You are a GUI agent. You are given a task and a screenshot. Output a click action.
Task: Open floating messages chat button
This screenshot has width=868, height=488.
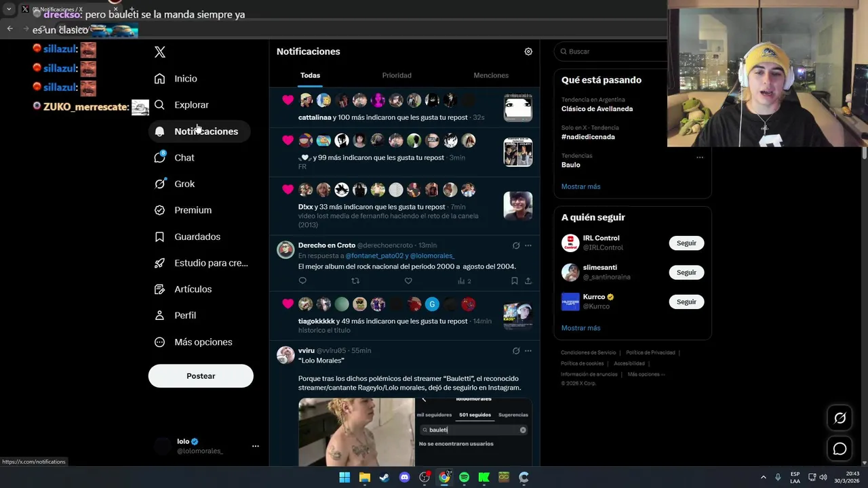(840, 449)
